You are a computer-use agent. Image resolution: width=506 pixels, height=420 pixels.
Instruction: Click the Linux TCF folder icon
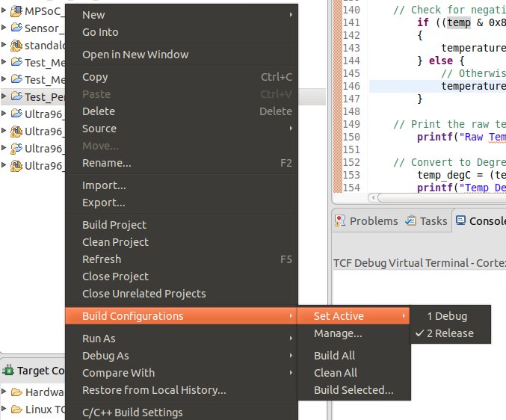point(16,409)
